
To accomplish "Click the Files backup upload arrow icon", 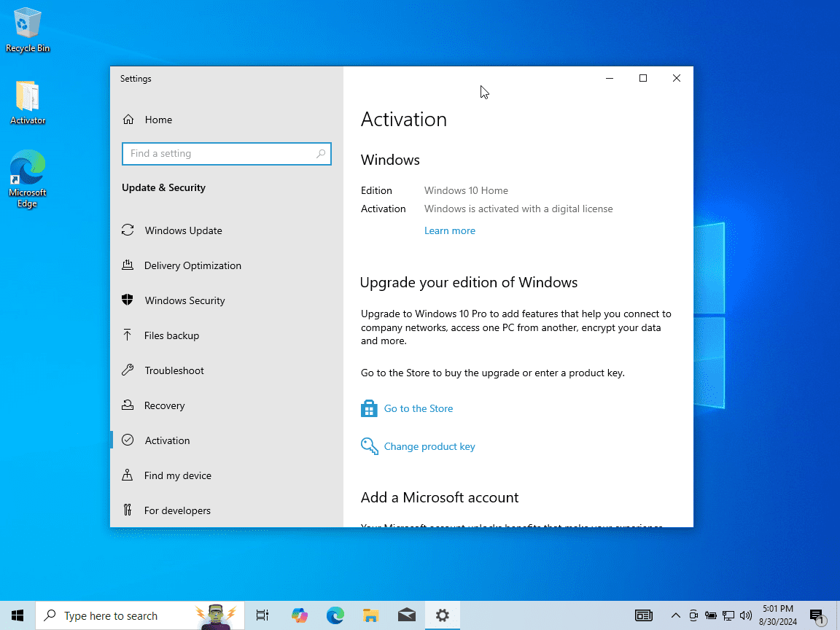I will click(x=128, y=335).
